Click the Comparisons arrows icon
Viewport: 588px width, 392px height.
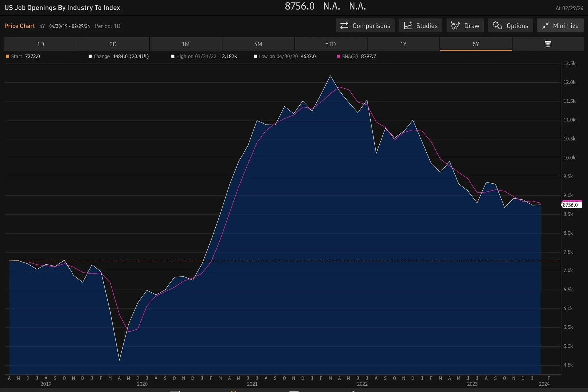point(344,26)
